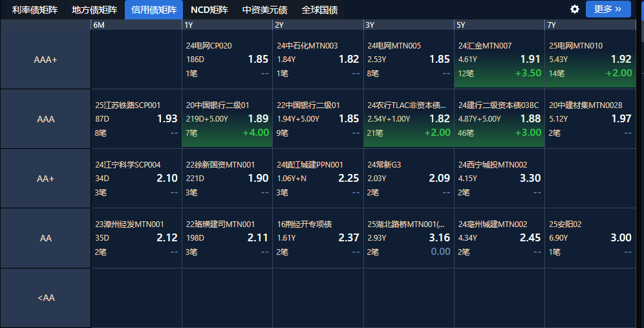644x328 pixels.
Task: Click the 更多 button
Action: pyautogui.click(x=608, y=9)
